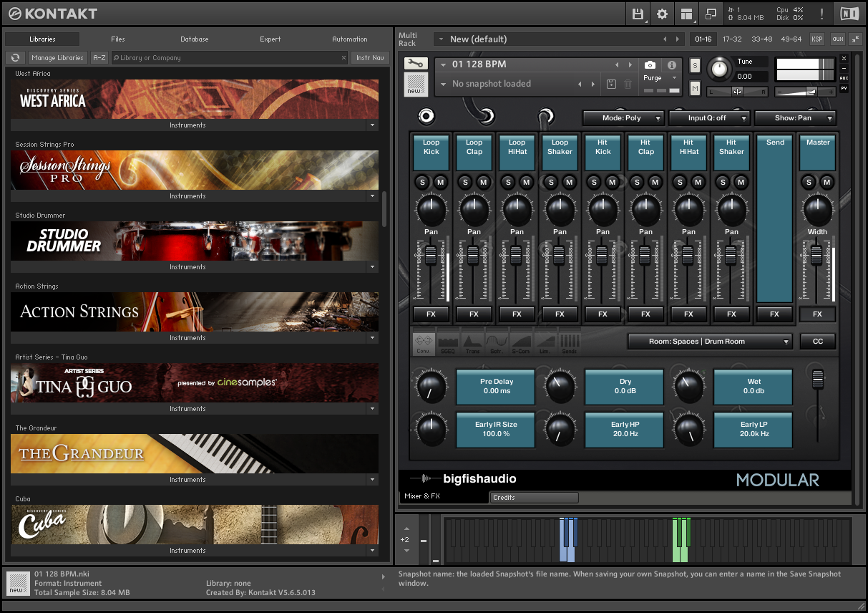Click the FX button under Hit Kick
This screenshot has height=613, width=868.
[603, 314]
